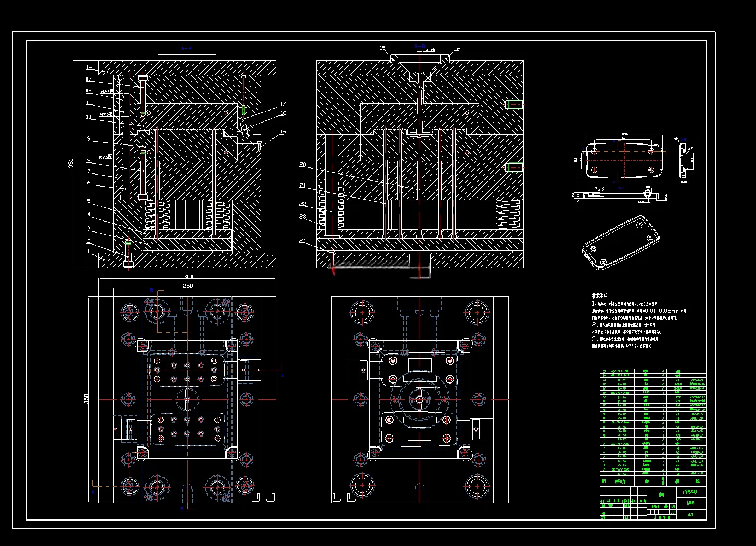This screenshot has height=546, width=756.
Task: Select balloon number 18 label
Action: [x=283, y=114]
